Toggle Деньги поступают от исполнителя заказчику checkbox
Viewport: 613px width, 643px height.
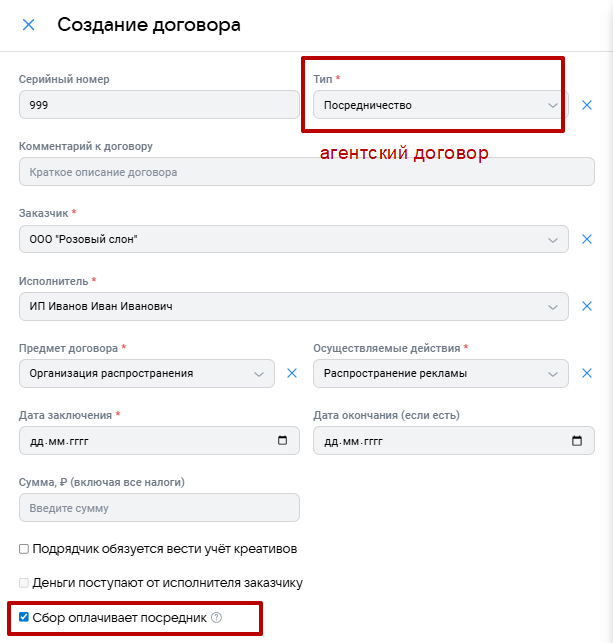tap(24, 583)
